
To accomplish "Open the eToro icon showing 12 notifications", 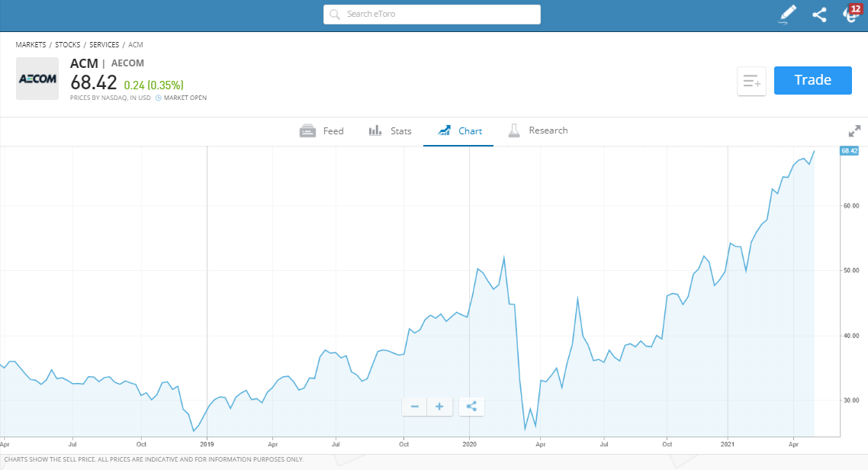I will pyautogui.click(x=849, y=15).
